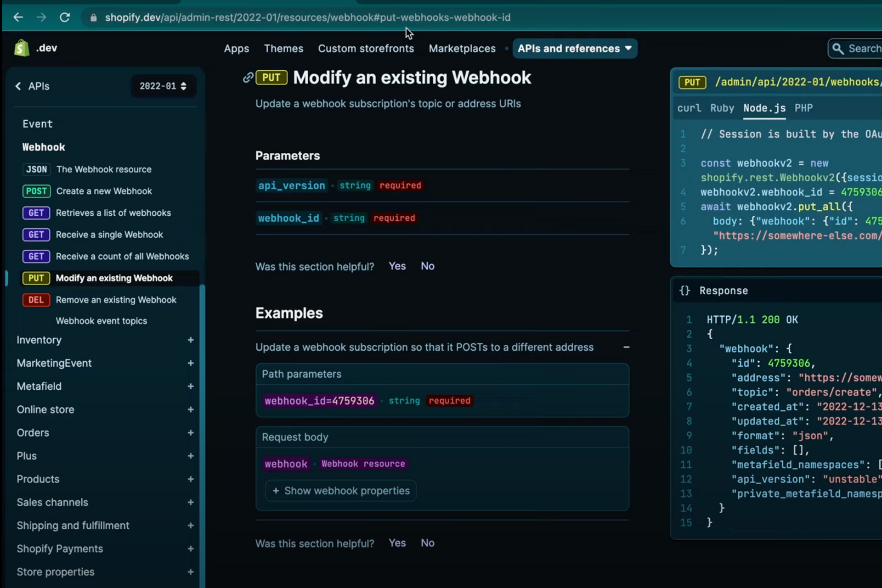Click the search magnifier icon
This screenshot has height=588, width=882.
click(x=838, y=49)
